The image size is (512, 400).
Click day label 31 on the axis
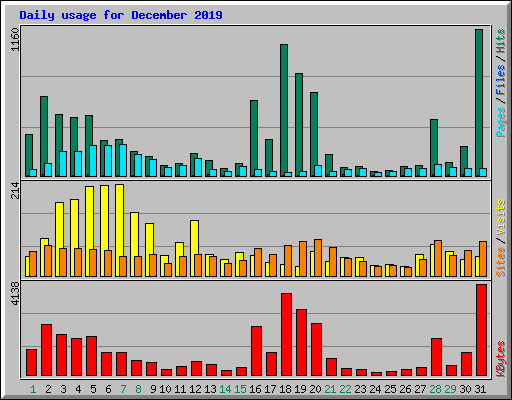pyautogui.click(x=480, y=389)
